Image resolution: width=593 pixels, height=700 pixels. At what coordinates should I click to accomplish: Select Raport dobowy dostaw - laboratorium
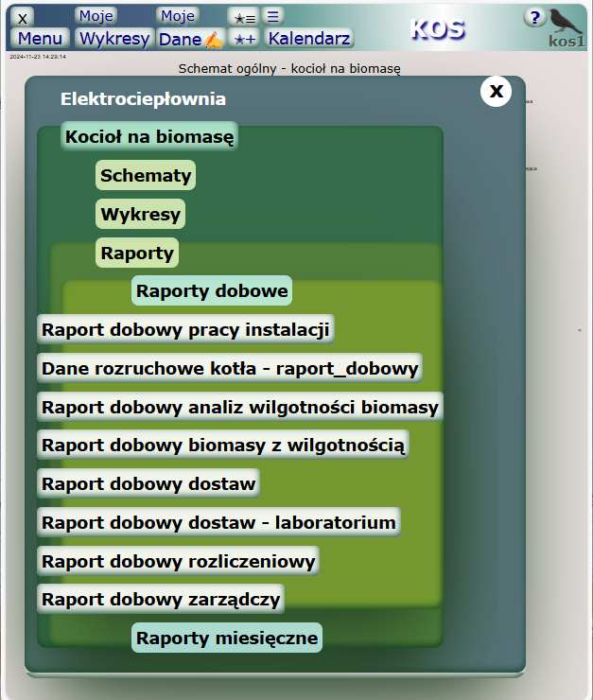[x=218, y=521]
